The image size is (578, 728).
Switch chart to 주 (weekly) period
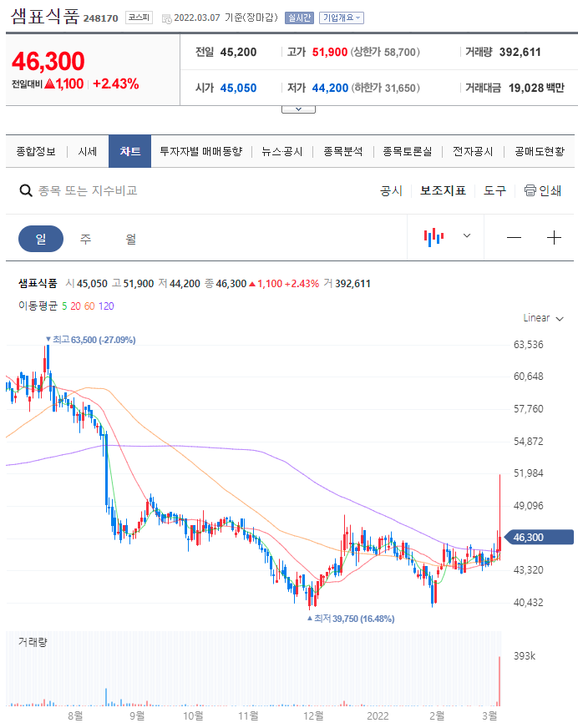(x=85, y=239)
